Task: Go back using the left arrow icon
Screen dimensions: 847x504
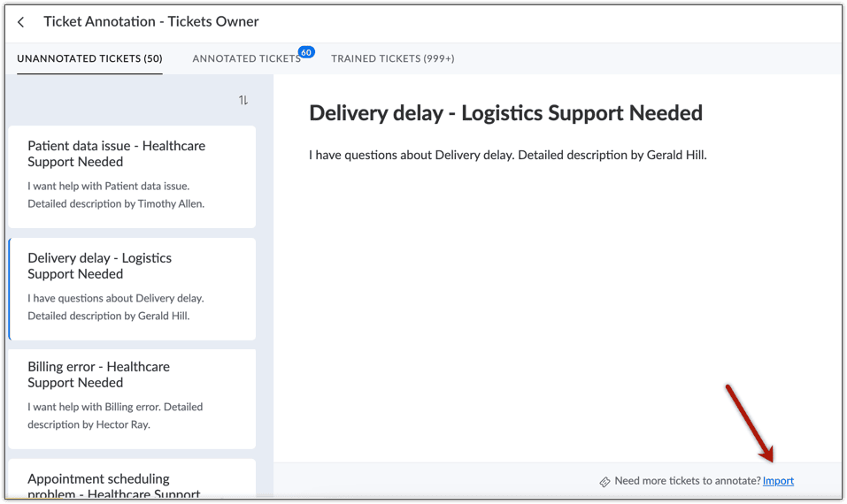Action: point(21,22)
